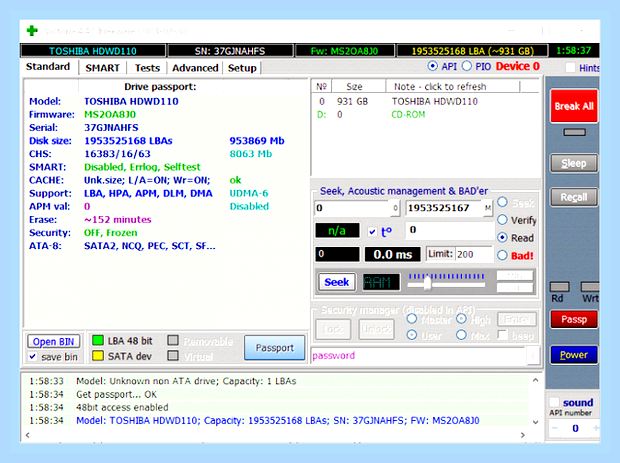Click the M button beside end LBA
This screenshot has height=463, width=620.
(488, 208)
